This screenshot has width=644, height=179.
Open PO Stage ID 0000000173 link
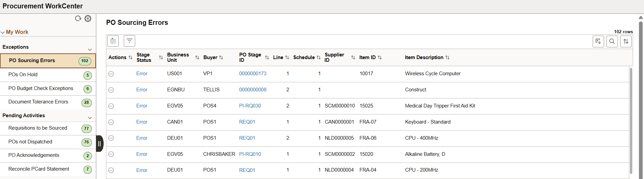pos(253,74)
